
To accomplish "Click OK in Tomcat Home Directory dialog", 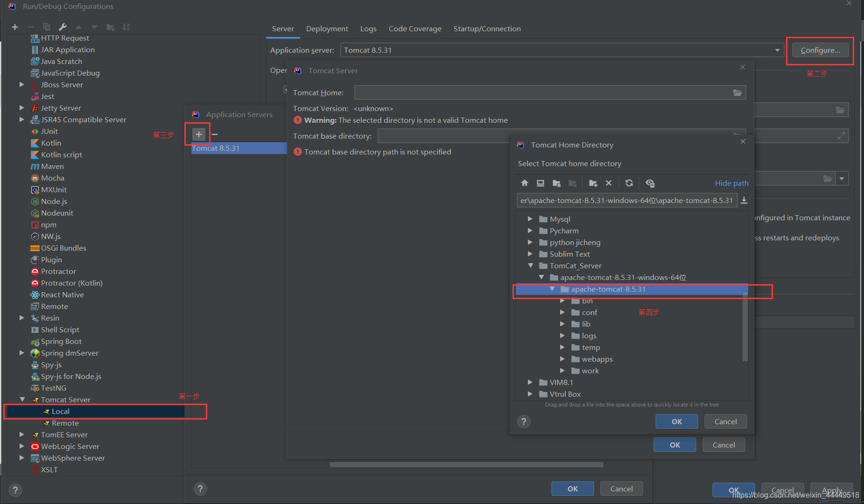I will click(676, 421).
